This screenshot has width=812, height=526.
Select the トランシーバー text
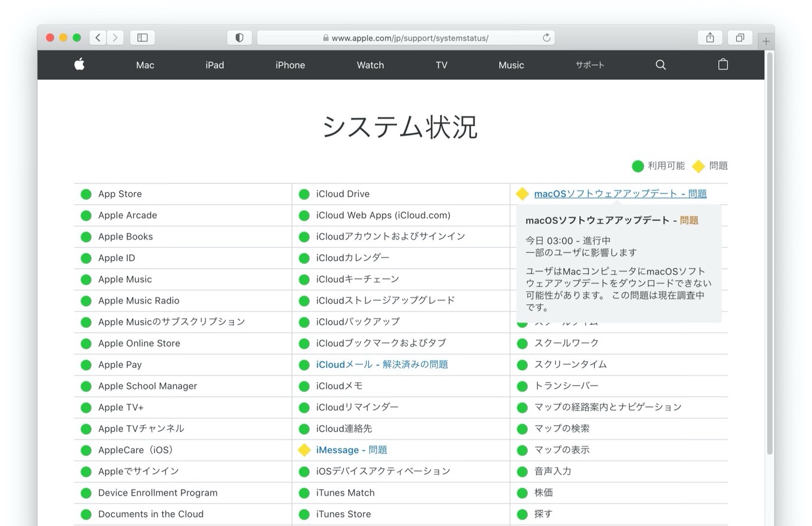coord(566,386)
